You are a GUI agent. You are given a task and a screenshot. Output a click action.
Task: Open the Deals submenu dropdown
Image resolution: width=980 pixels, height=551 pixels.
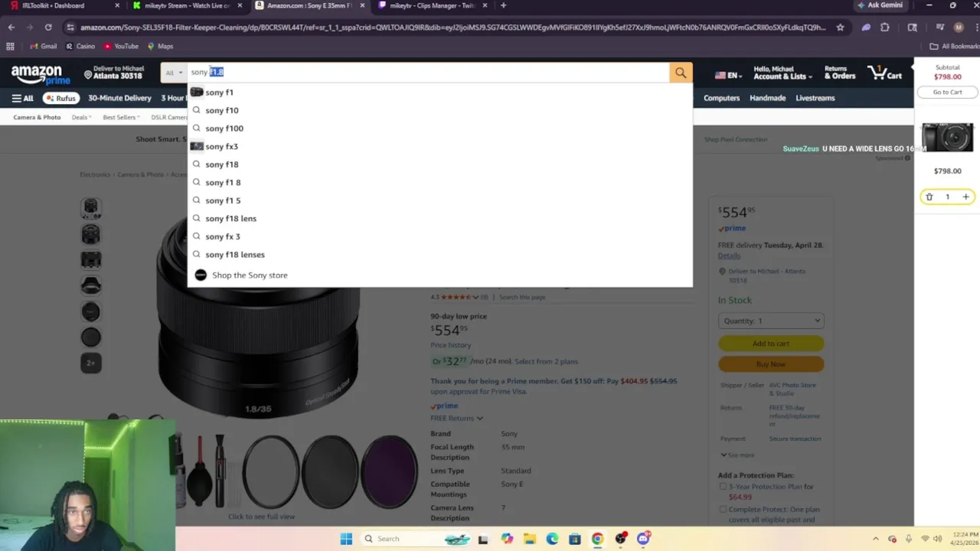pos(81,117)
